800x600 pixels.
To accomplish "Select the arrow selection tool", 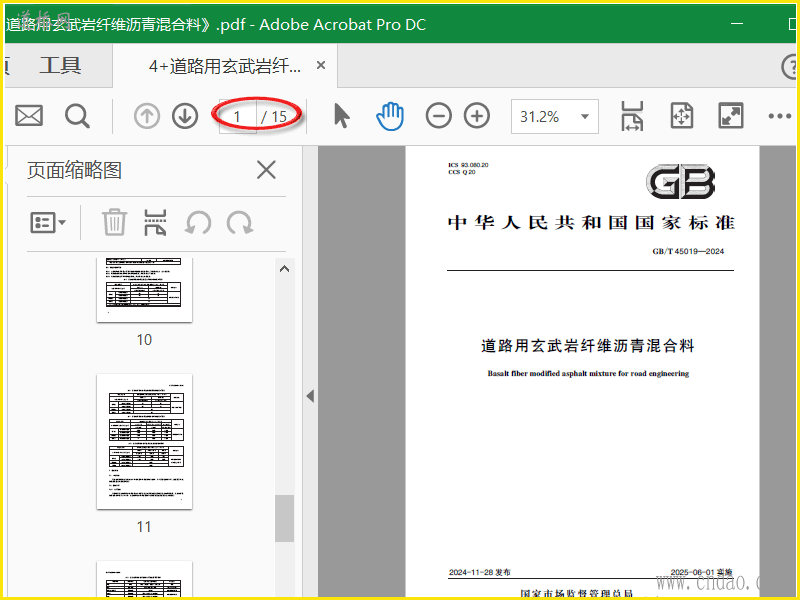I will tap(341, 115).
